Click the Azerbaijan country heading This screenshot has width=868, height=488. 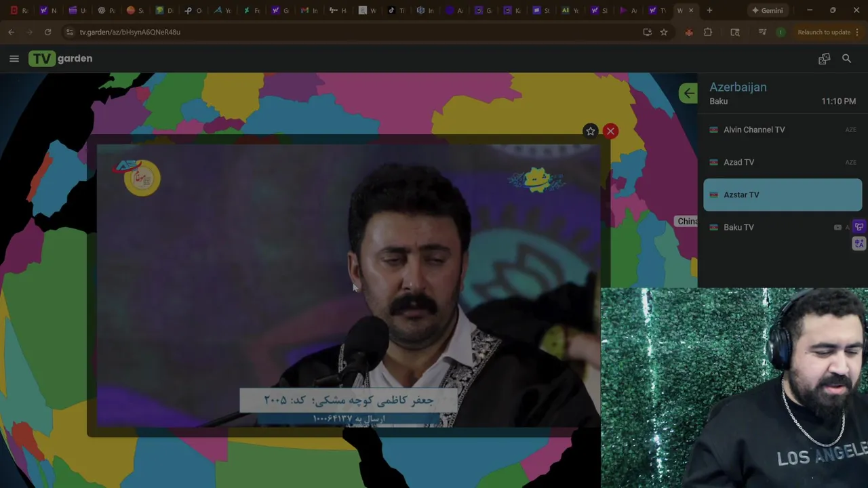pos(738,87)
